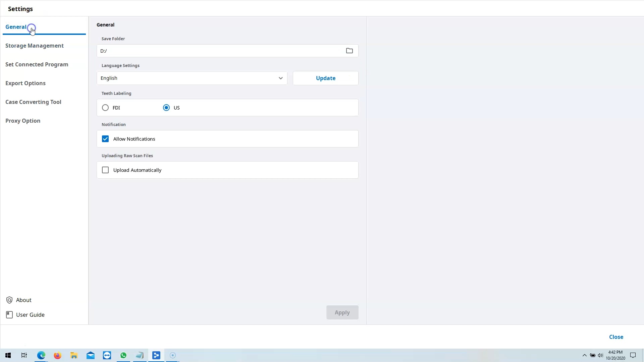The height and width of the screenshot is (362, 644).
Task: Enable the Upload Automatically checkbox
Action: (105, 170)
